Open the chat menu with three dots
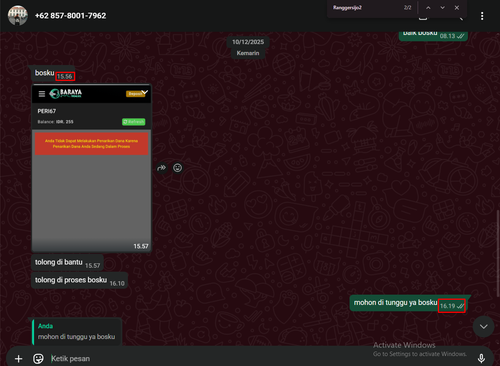500x366 pixels. tap(482, 16)
